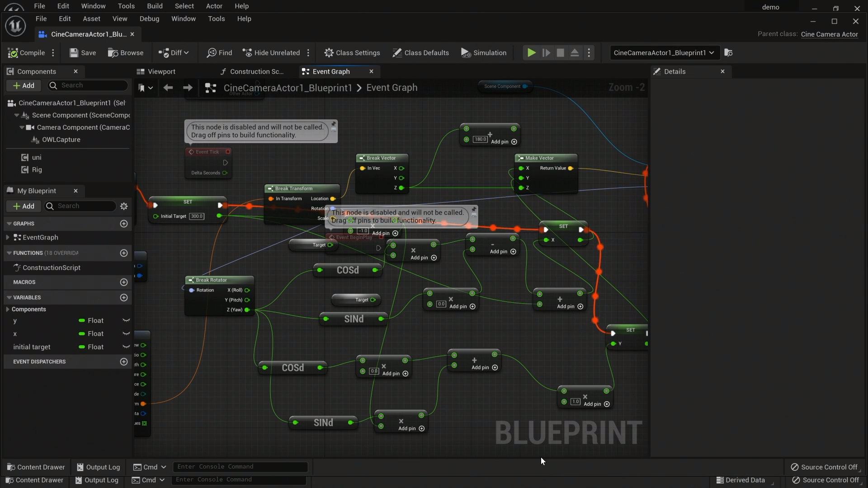Add a new function override with plus icon
The image size is (868, 488).
(x=124, y=253)
